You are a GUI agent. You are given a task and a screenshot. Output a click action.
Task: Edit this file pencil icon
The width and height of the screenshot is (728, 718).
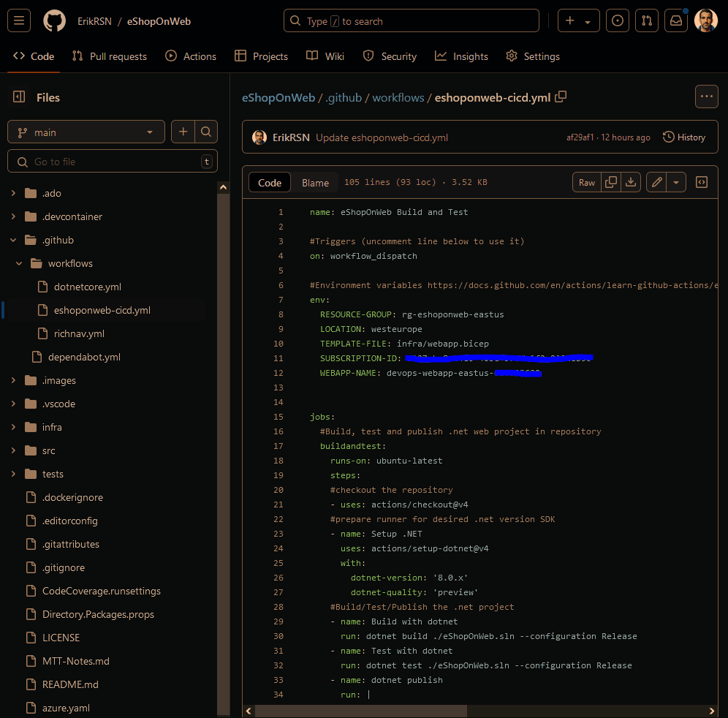pyautogui.click(x=656, y=183)
